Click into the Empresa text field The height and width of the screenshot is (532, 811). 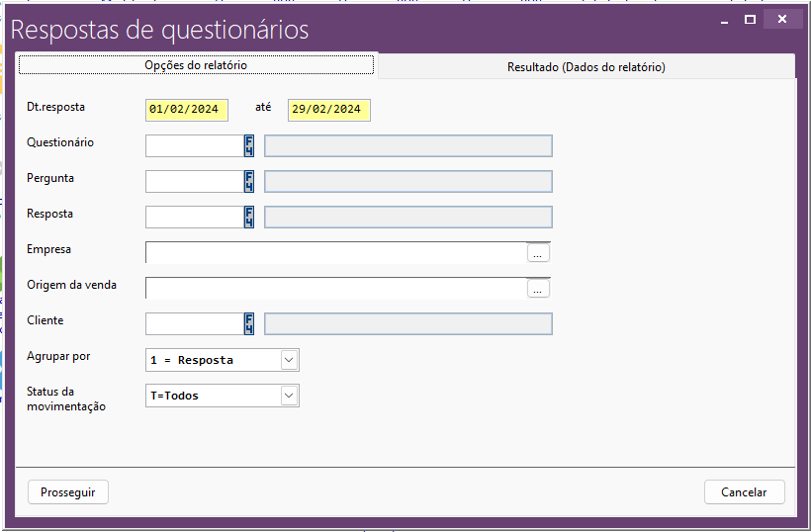(336, 253)
